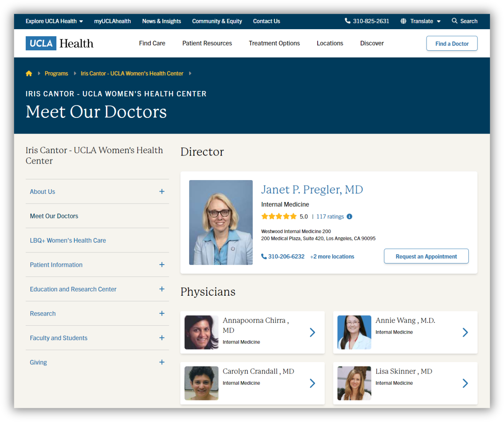Click the ratings info icon

(x=349, y=217)
